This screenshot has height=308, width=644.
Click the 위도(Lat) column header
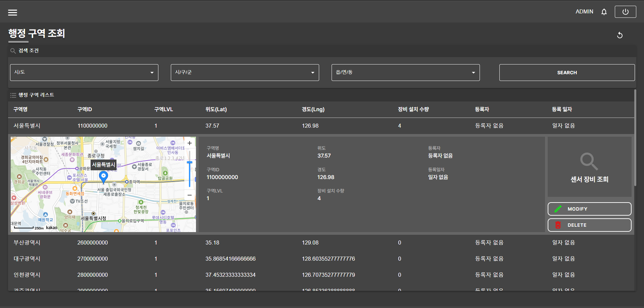(x=216, y=109)
